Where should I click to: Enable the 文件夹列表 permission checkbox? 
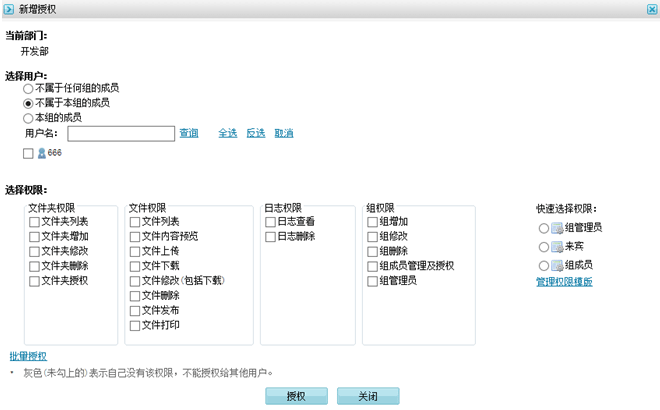35,222
